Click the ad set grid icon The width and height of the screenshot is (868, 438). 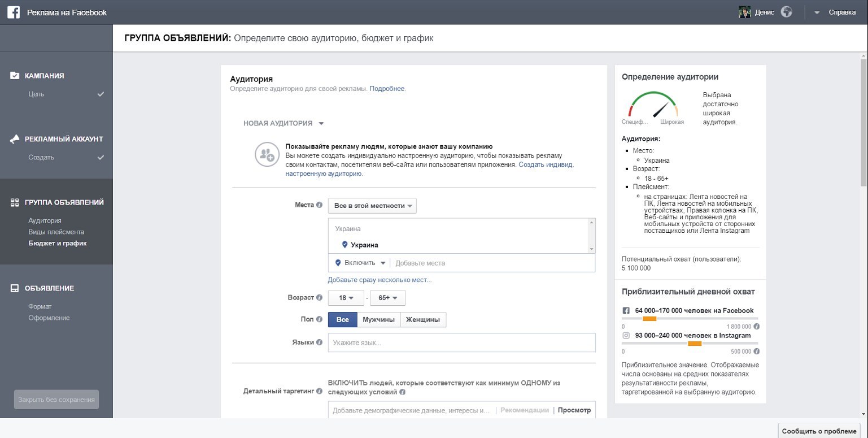(x=15, y=202)
